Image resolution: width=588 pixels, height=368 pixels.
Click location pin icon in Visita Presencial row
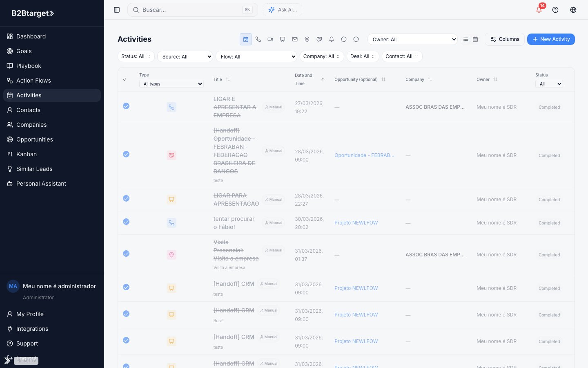pos(171,255)
